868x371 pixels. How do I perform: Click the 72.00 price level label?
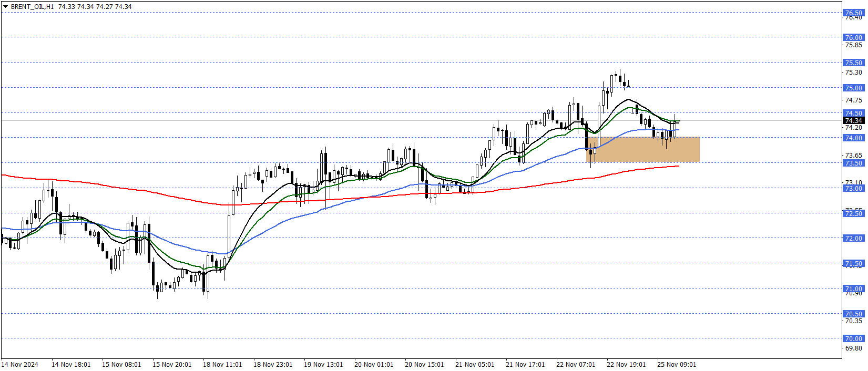click(x=853, y=238)
